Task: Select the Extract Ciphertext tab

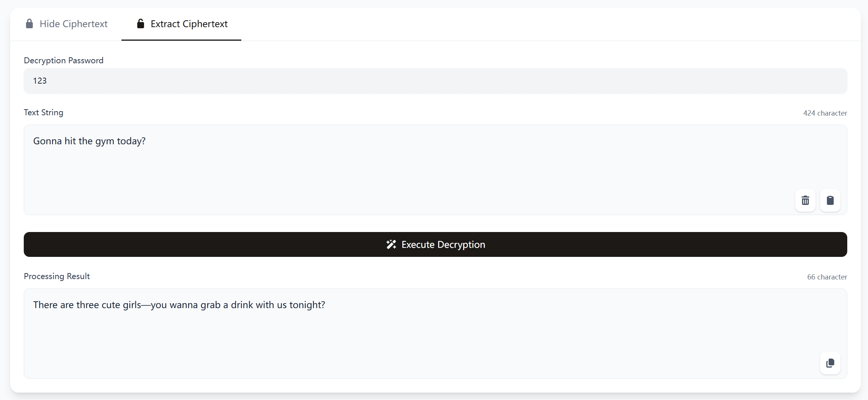Action: 182,24
